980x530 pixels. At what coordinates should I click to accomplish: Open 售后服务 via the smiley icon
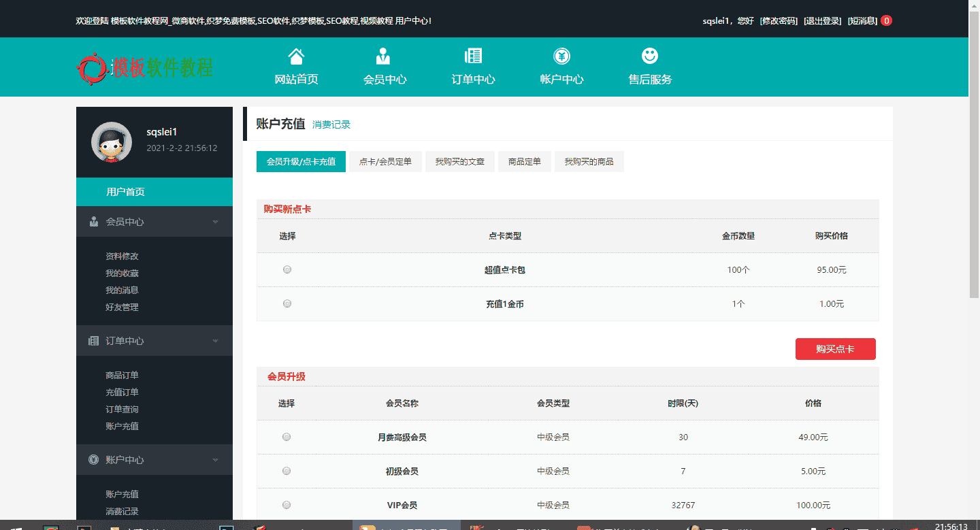coord(649,56)
